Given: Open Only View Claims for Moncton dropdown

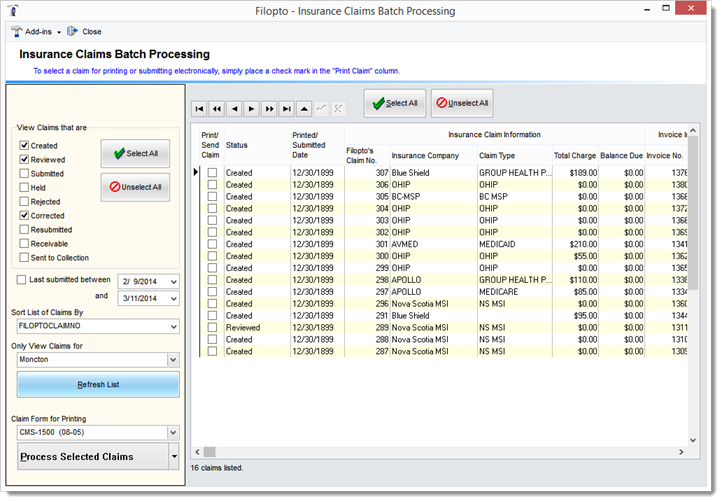Looking at the screenshot, I should tap(173, 360).
